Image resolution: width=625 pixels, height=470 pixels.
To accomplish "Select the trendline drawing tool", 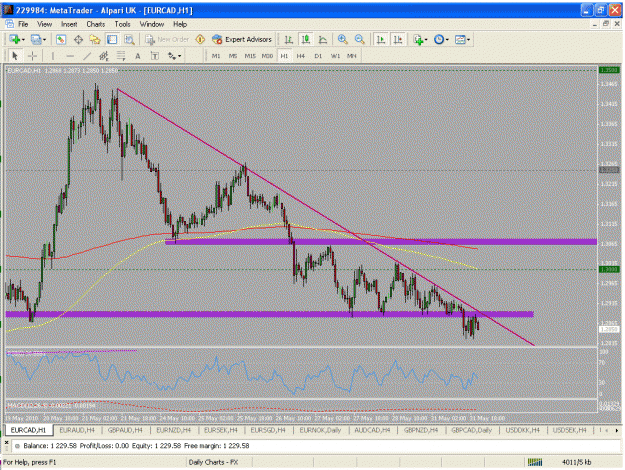I will 87,56.
